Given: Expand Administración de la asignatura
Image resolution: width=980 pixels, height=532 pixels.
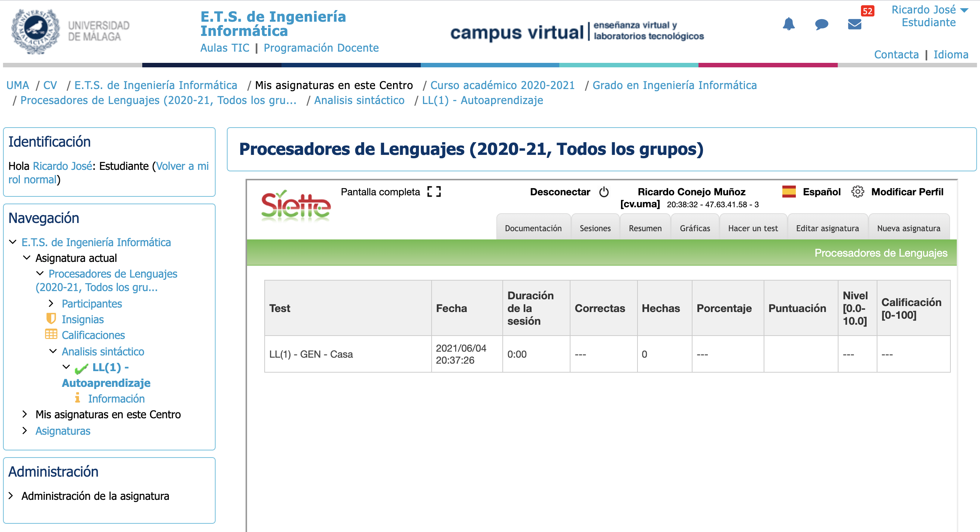Looking at the screenshot, I should [11, 495].
